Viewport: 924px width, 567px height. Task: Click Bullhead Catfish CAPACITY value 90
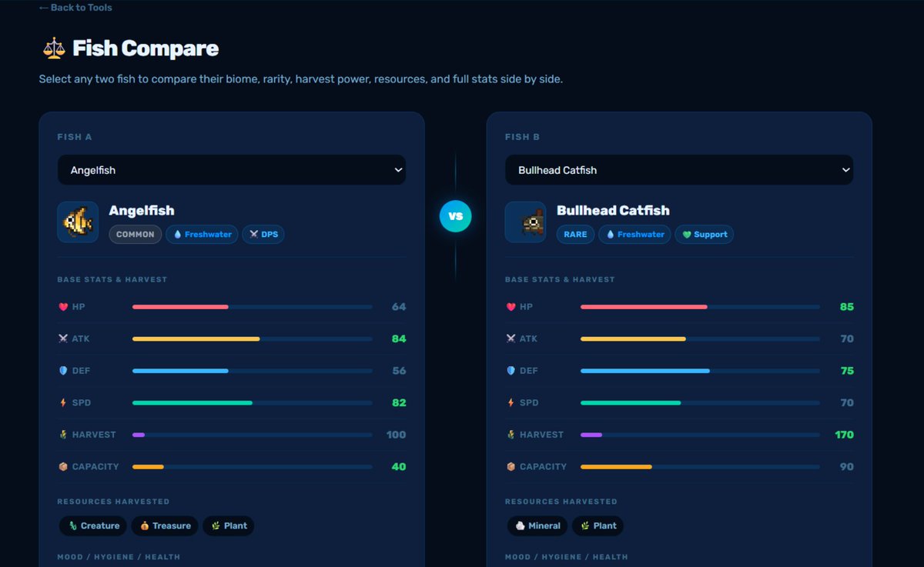[x=847, y=466]
